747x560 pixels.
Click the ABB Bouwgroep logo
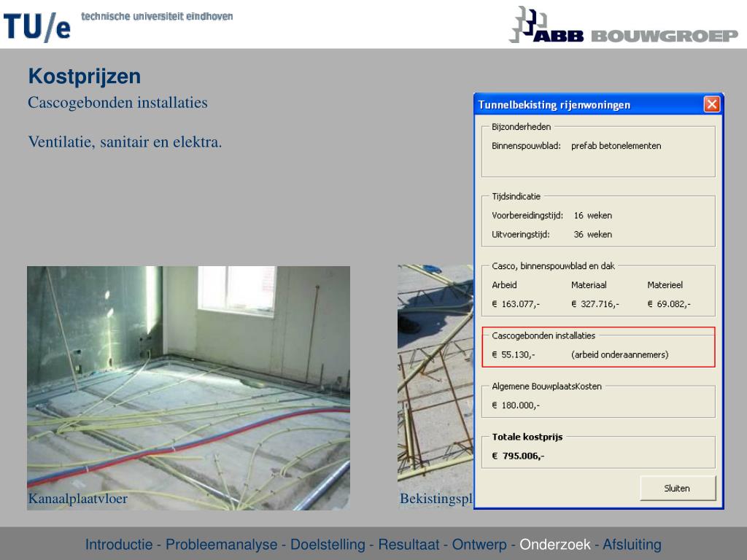pos(624,25)
